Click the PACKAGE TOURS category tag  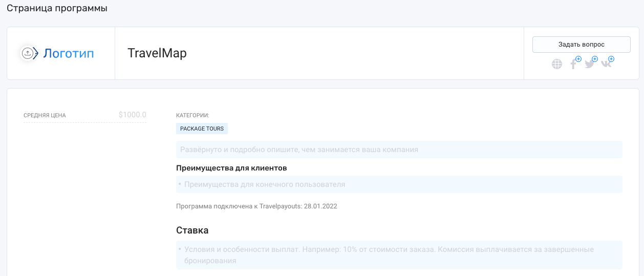point(202,129)
